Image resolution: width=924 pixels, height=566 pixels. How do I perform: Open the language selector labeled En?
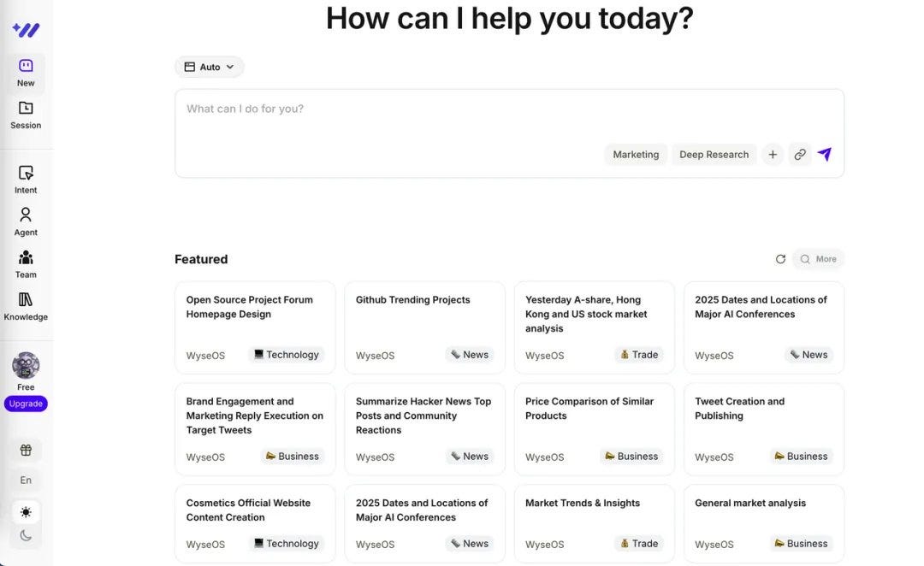[x=25, y=480]
